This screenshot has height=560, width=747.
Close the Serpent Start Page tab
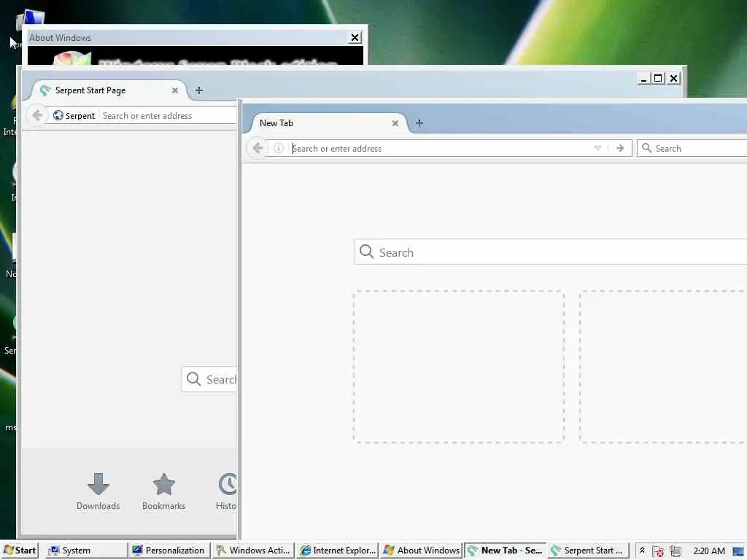(175, 90)
